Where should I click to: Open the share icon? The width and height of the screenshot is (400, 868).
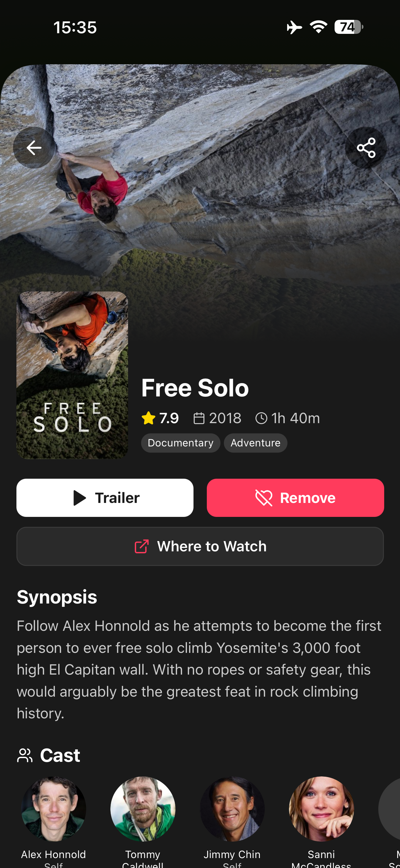tap(366, 147)
